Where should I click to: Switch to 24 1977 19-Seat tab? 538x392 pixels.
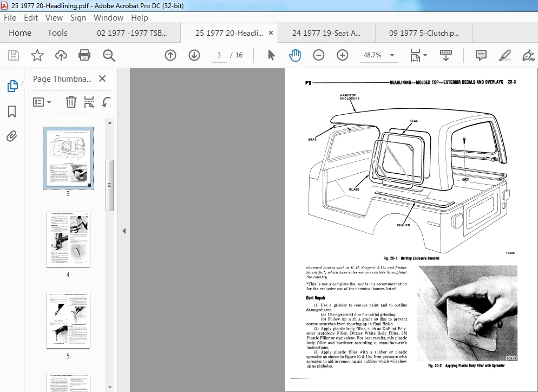pyautogui.click(x=326, y=33)
